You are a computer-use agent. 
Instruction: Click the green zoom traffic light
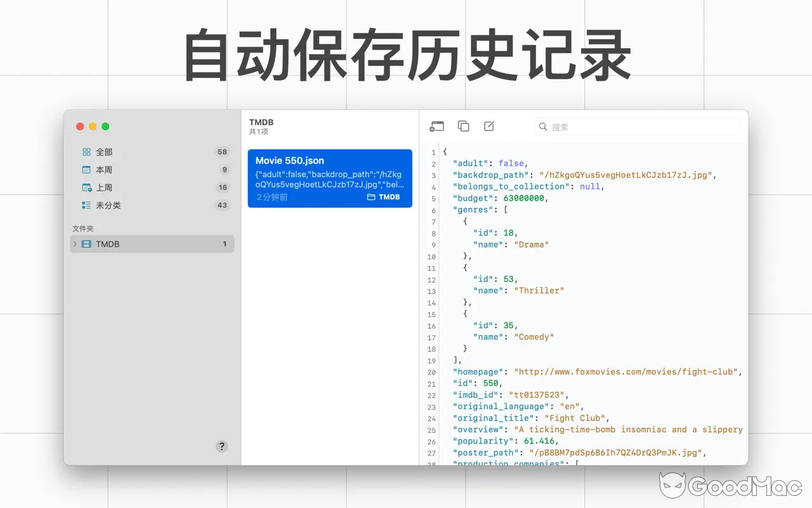pos(105,126)
